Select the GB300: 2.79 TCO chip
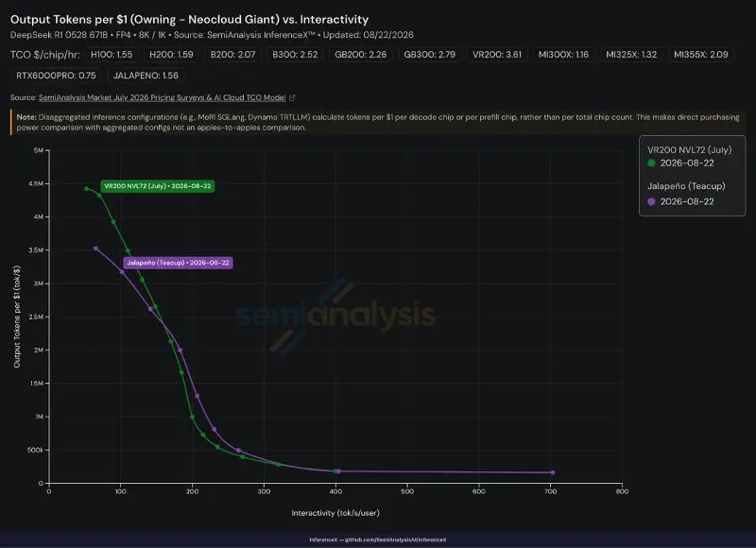 pyautogui.click(x=430, y=55)
